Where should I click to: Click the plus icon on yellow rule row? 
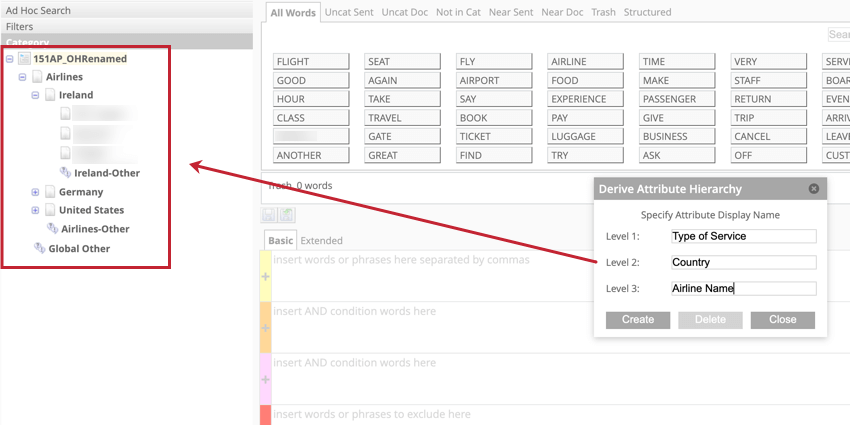point(266,276)
